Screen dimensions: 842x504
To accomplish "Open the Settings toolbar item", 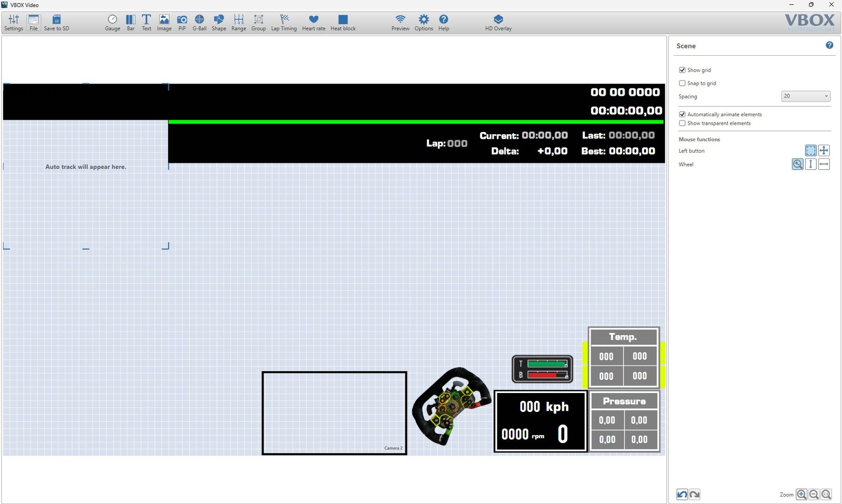I will pos(14,23).
